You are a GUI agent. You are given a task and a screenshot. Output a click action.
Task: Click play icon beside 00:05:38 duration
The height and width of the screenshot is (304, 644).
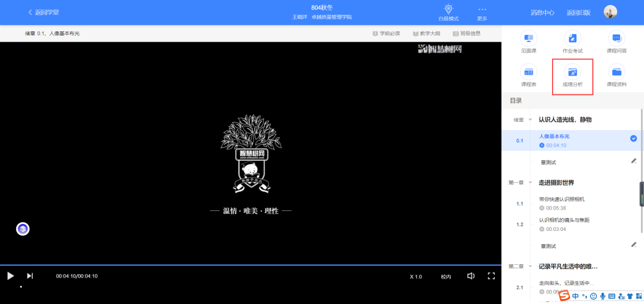542,208
